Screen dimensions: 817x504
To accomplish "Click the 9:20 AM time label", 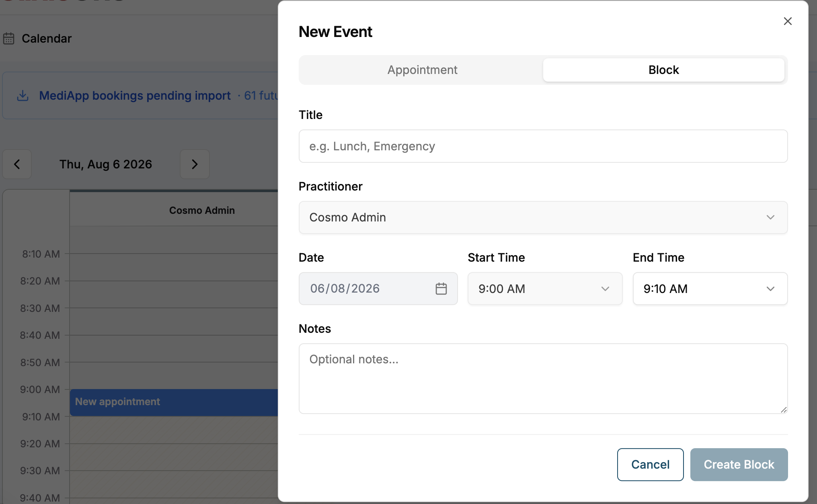I will pos(40,444).
